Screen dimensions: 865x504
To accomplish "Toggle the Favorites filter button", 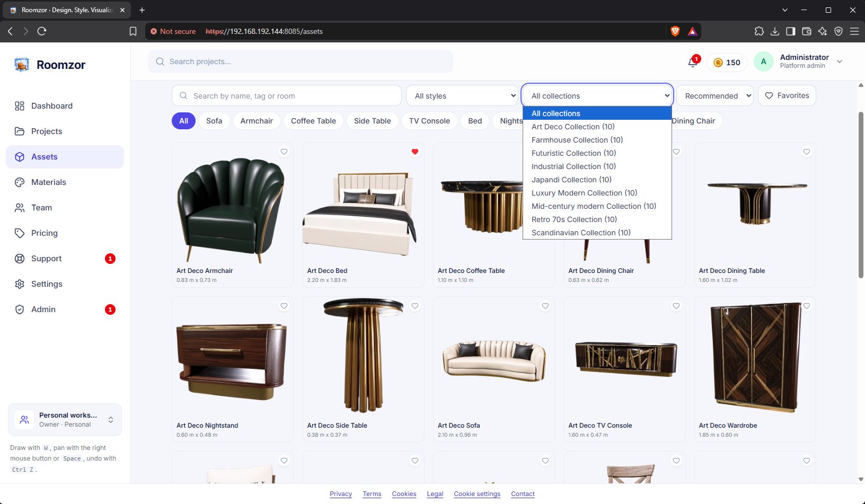I will click(787, 95).
